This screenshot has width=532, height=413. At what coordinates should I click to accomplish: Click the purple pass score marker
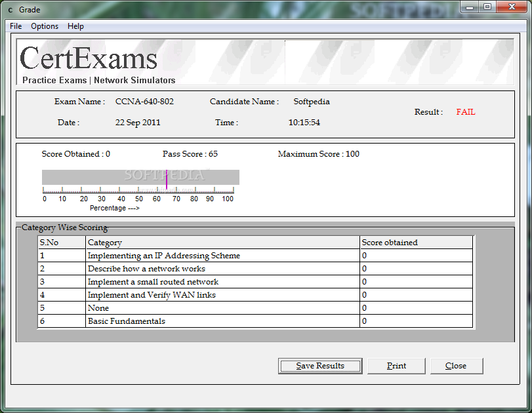click(166, 180)
